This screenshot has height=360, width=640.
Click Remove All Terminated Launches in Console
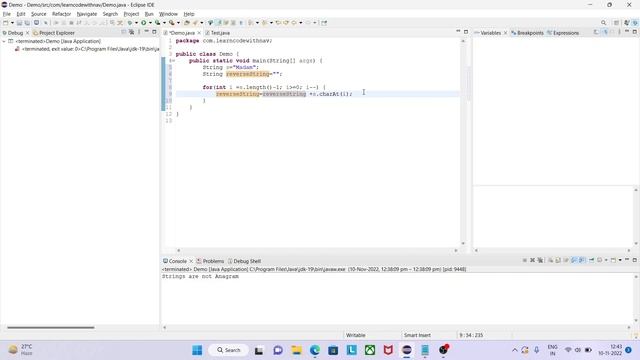540,260
